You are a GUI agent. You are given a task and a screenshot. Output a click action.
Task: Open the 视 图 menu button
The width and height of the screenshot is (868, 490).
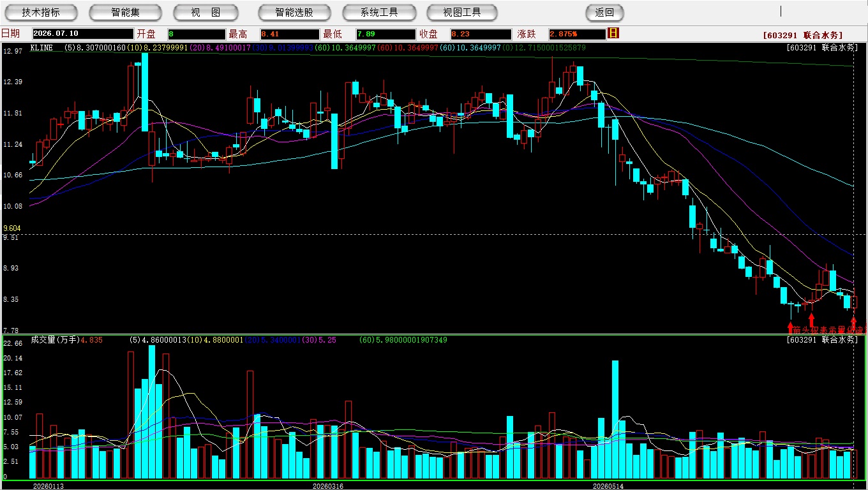(206, 12)
